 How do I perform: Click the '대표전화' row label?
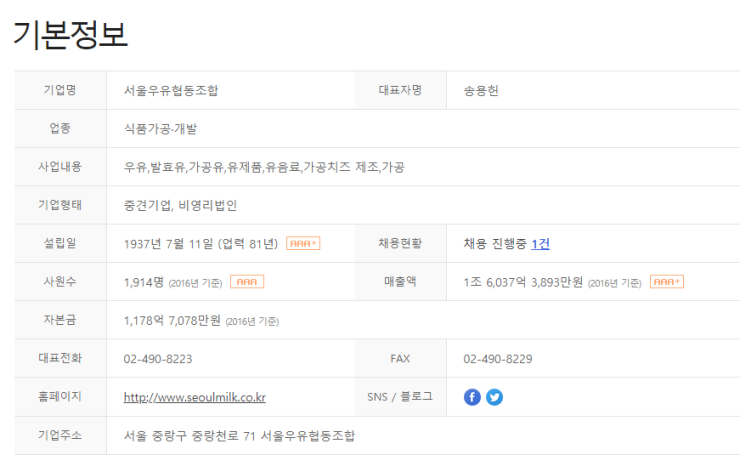[x=60, y=358]
